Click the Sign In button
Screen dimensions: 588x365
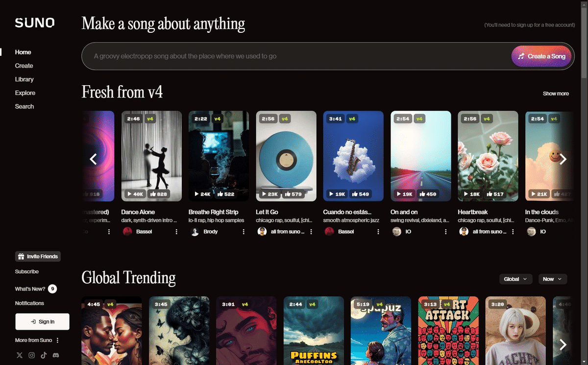point(42,321)
